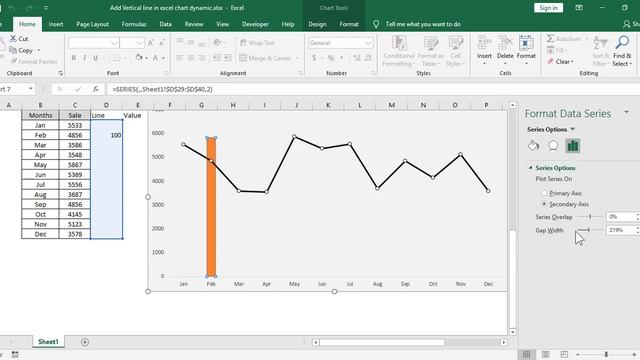Open the View ribbon tab

point(222,24)
